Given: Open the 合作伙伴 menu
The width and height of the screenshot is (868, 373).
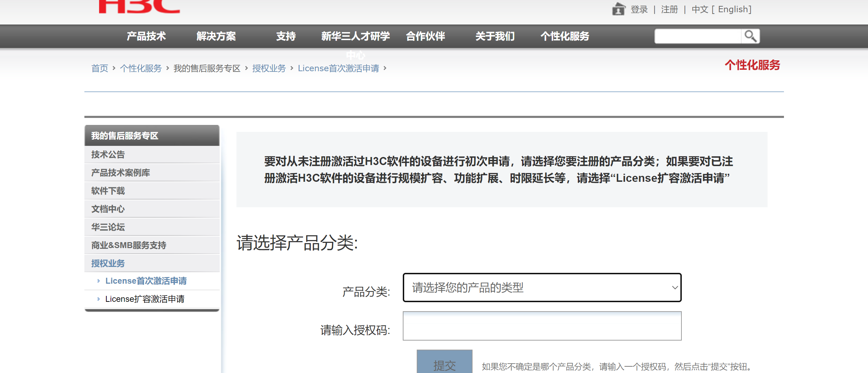Looking at the screenshot, I should 425,36.
